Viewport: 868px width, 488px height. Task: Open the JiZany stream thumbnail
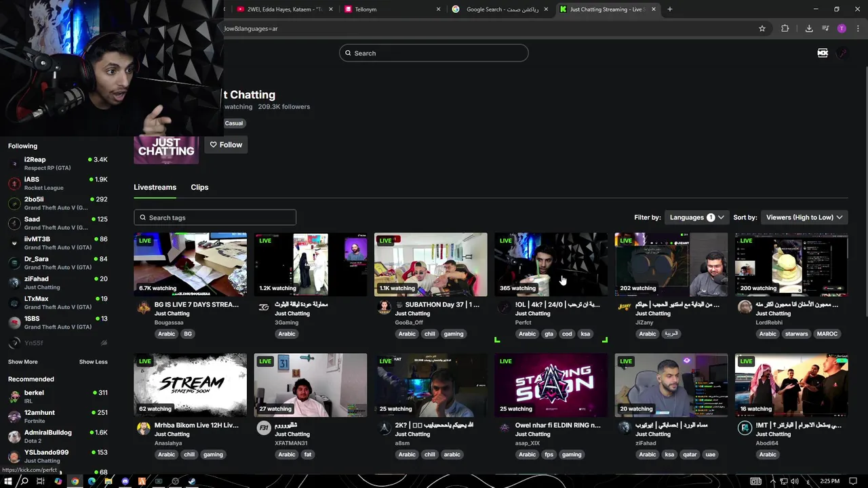[x=671, y=264]
